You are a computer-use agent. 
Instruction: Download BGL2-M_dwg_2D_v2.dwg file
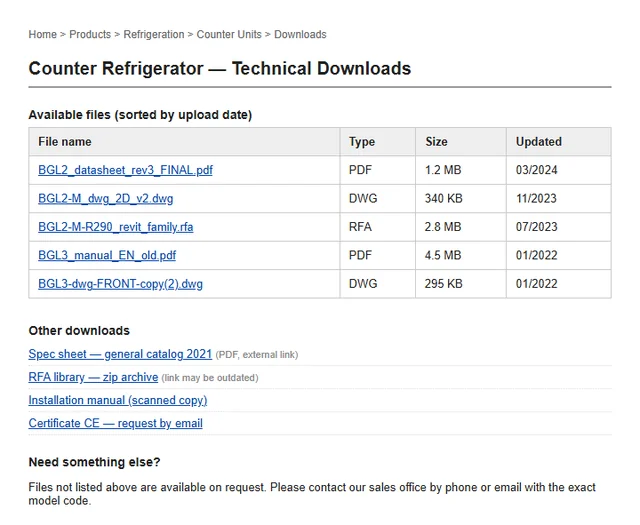coord(105,198)
